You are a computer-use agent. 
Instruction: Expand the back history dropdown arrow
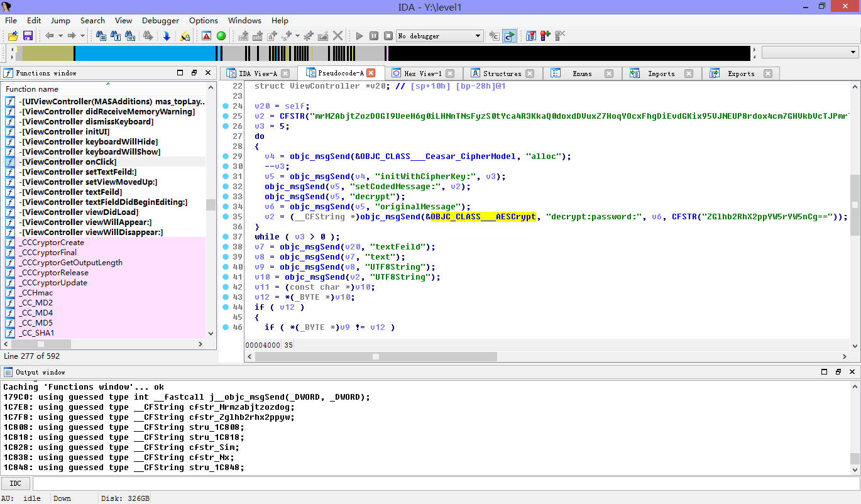(60, 36)
